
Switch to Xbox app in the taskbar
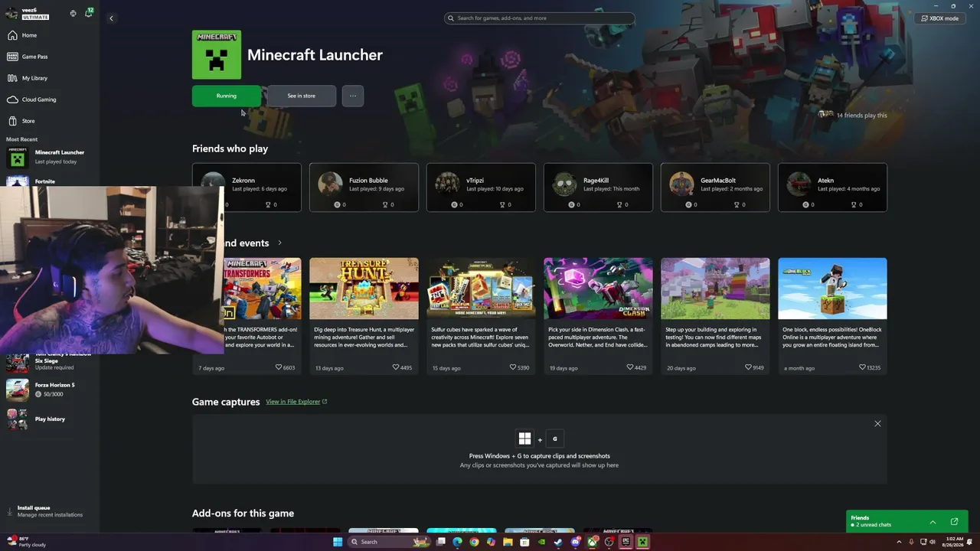tap(593, 543)
